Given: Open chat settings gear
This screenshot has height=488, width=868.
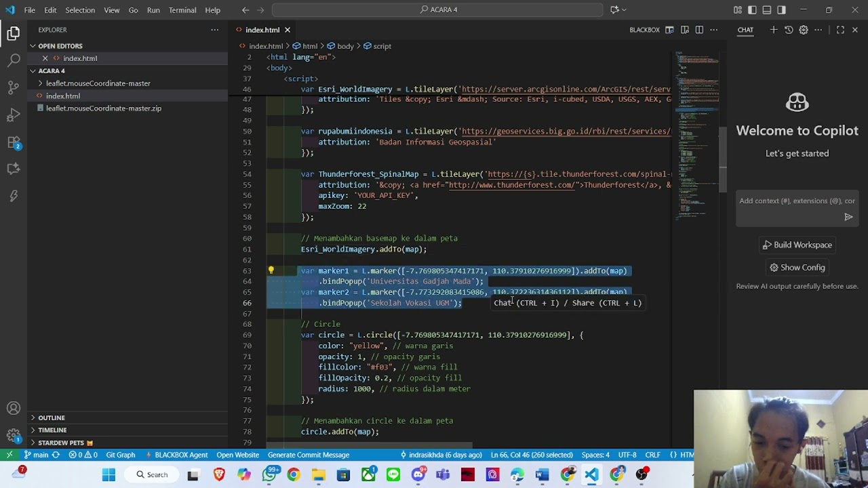Looking at the screenshot, I should click(x=804, y=30).
